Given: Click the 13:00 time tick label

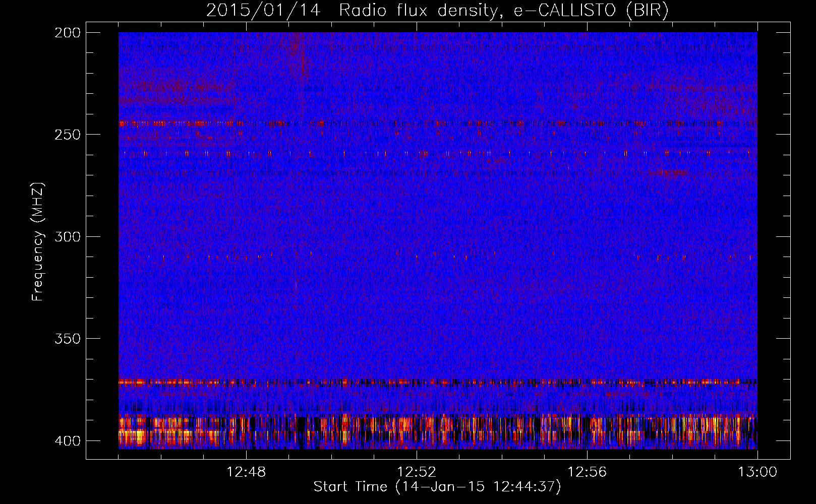Looking at the screenshot, I should pos(757,472).
